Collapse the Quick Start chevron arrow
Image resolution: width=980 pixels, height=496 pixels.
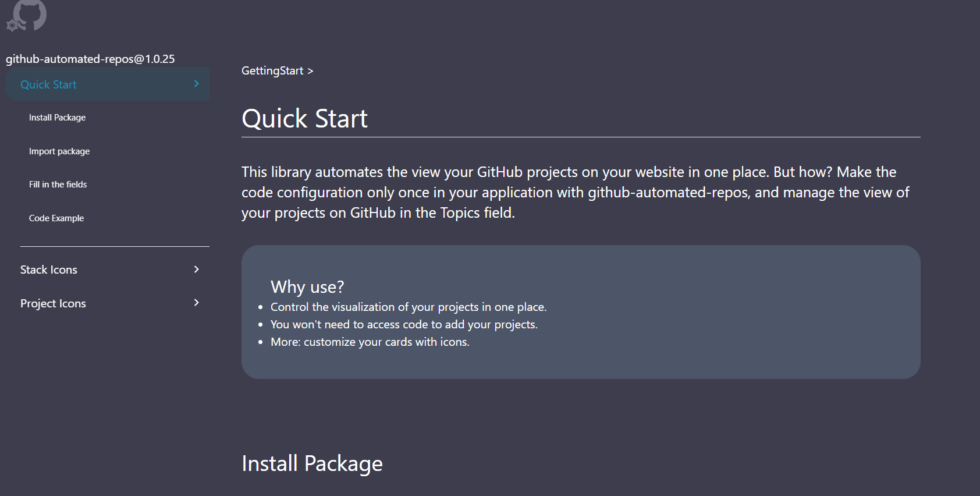(x=197, y=84)
